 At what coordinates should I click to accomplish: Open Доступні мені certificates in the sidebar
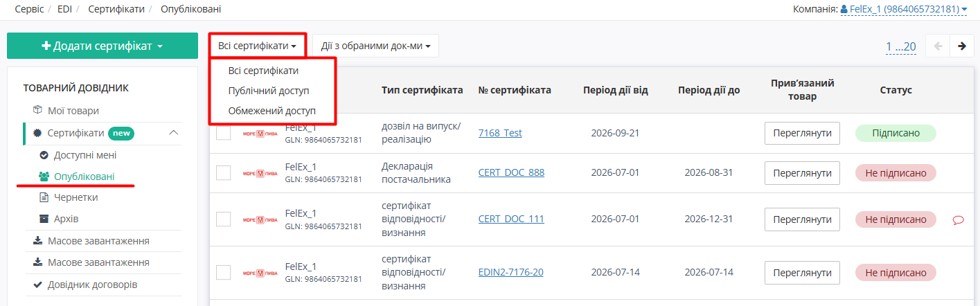tap(85, 155)
